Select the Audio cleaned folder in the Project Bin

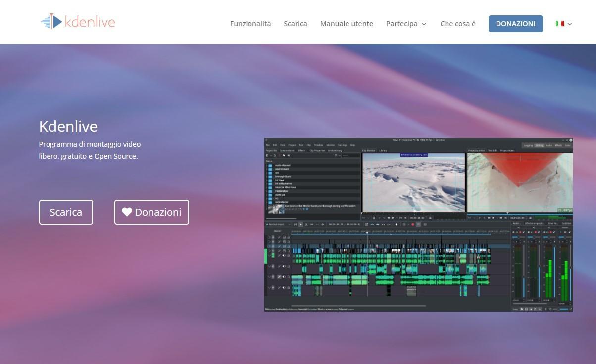click(283, 165)
